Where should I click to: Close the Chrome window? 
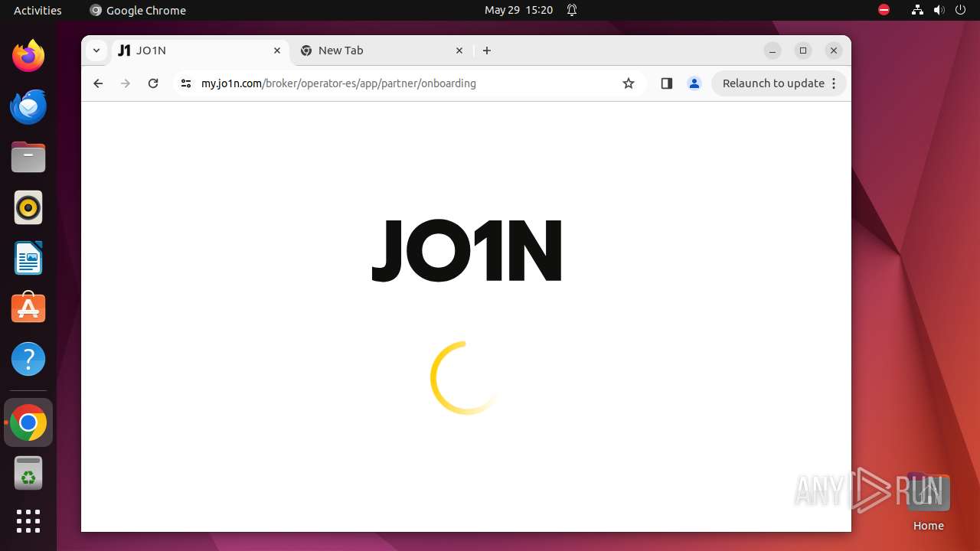[x=834, y=51]
